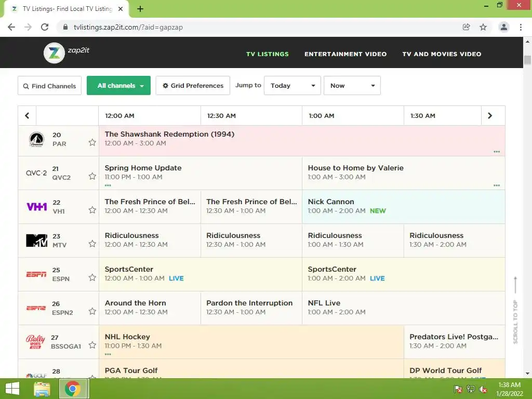Click the zap2it logo
This screenshot has height=399, width=532.
[x=66, y=52]
